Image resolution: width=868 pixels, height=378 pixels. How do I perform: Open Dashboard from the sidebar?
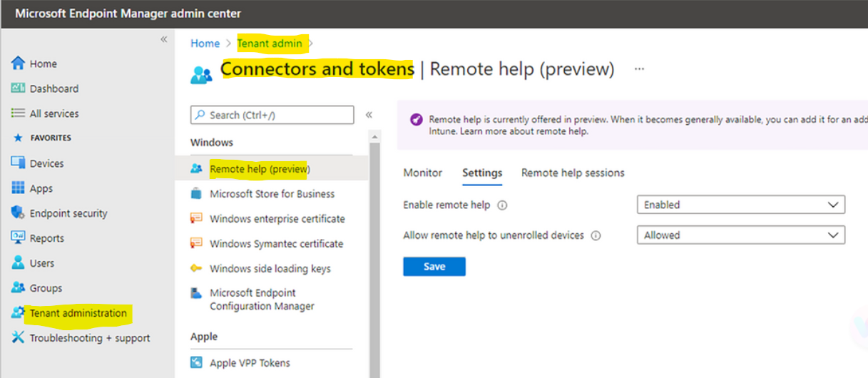coord(54,88)
